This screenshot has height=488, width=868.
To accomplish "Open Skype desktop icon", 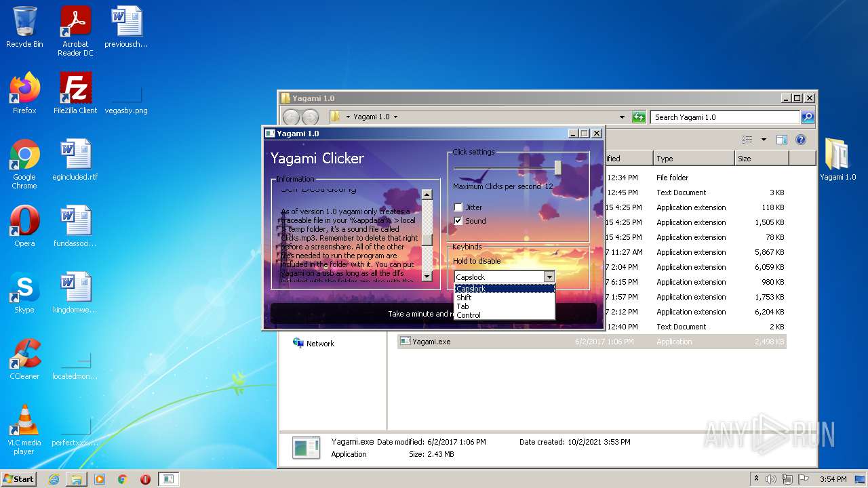I will click(24, 293).
